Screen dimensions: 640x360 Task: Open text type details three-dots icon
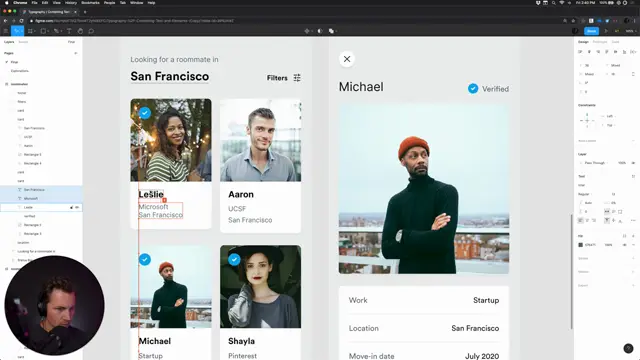coord(633,220)
